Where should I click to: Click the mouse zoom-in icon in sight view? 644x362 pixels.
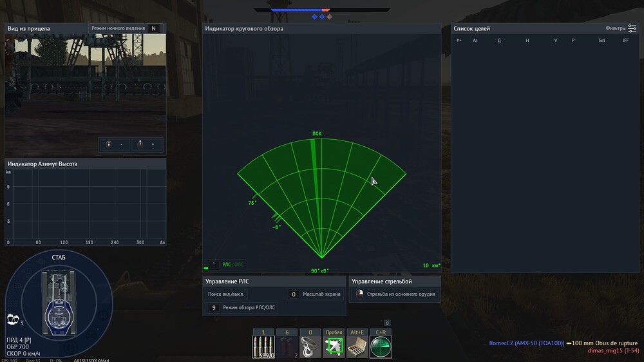[x=140, y=144]
